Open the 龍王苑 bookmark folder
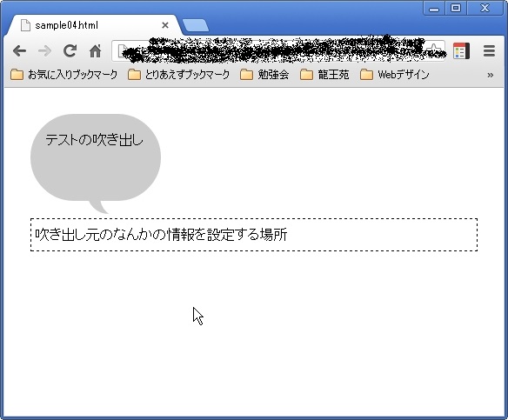508x420 pixels. click(x=324, y=75)
